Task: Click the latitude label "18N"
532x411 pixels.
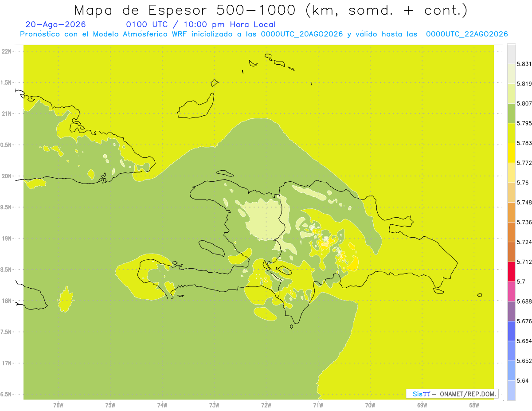Action: 7,301
